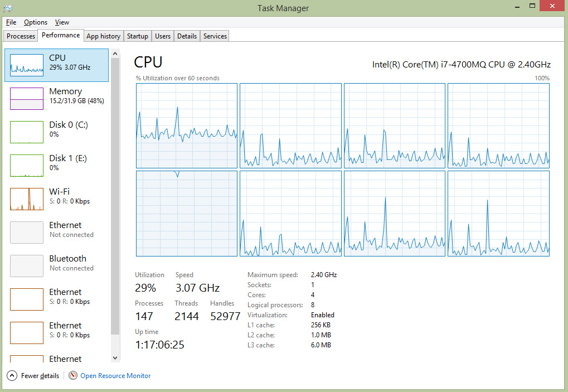Select the Disk 0 (C:) mini graph
568x392 pixels.
pos(27,132)
